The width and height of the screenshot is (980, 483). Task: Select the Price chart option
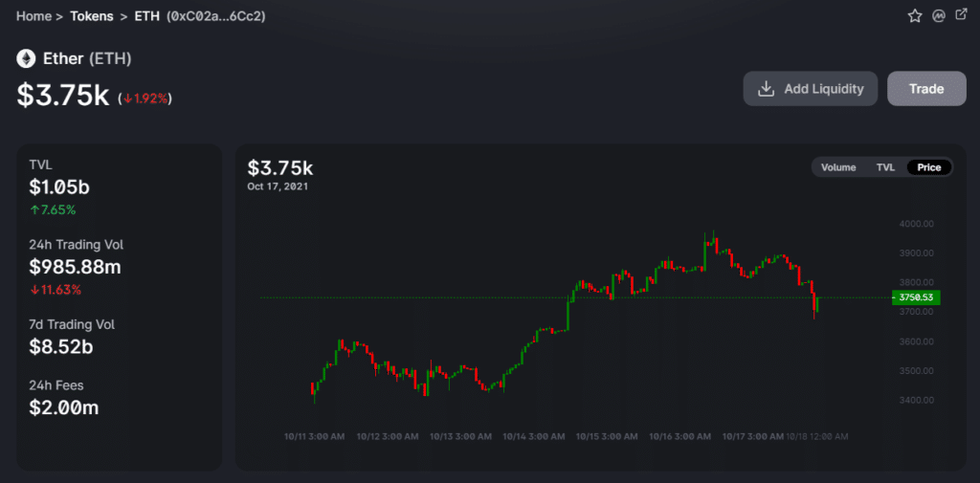(x=929, y=167)
